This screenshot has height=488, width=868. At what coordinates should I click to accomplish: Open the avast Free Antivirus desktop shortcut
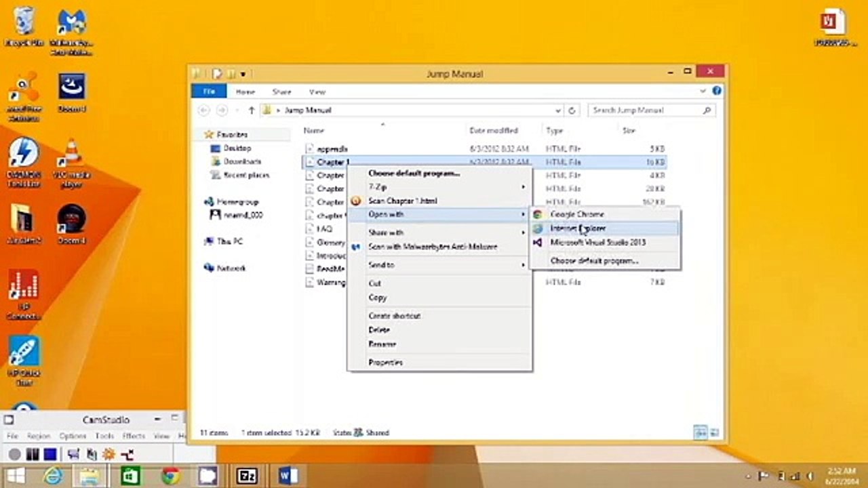pyautogui.click(x=24, y=96)
